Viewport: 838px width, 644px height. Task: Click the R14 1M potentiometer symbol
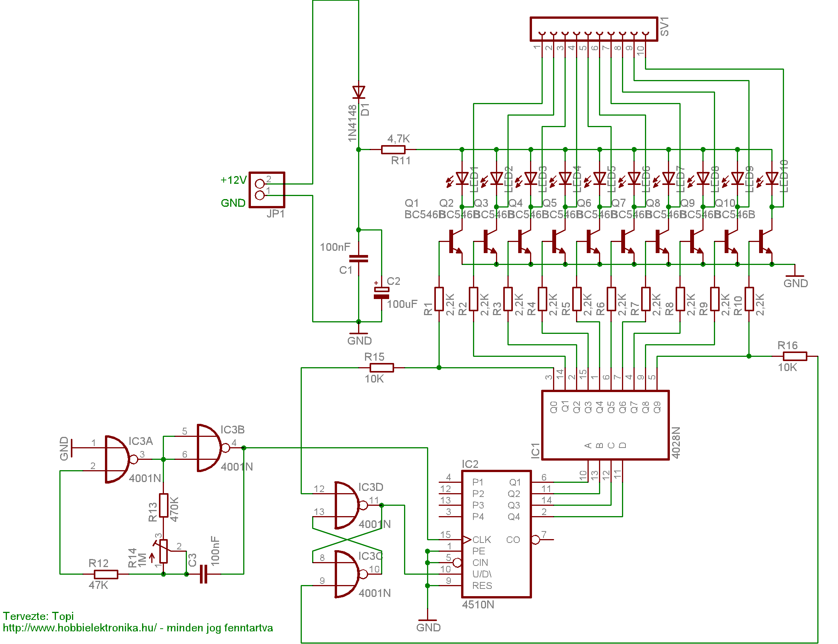coord(164,551)
